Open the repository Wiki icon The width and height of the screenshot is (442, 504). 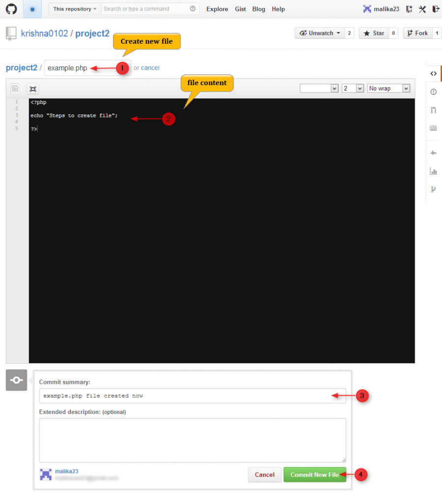[x=433, y=127]
